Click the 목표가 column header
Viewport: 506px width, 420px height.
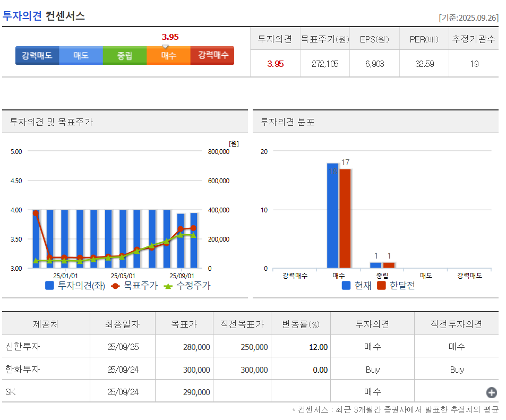pos(184,324)
